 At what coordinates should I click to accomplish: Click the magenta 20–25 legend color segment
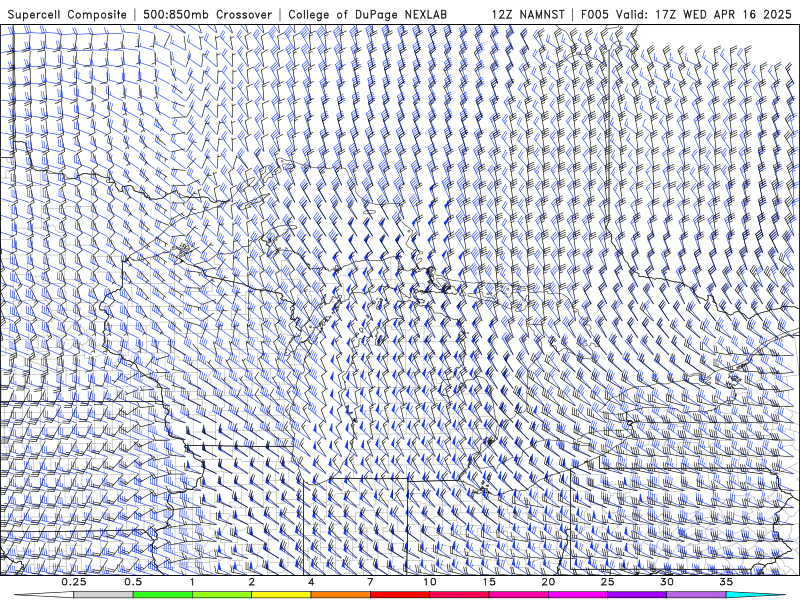click(578, 595)
